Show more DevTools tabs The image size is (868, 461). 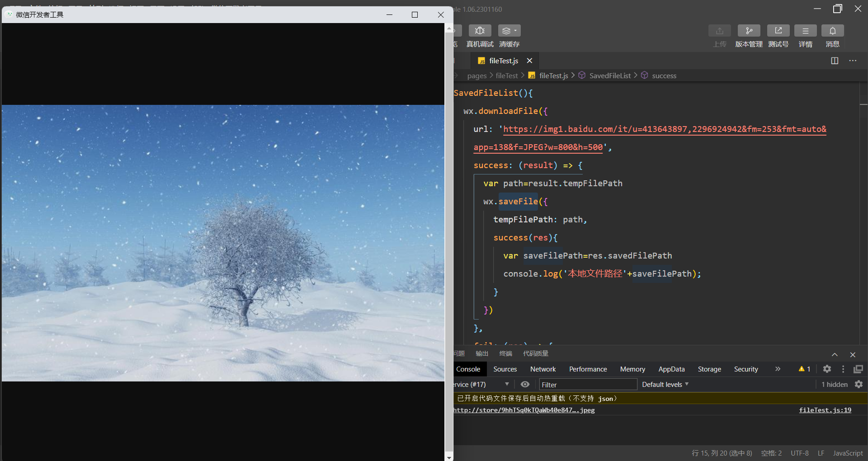(778, 369)
